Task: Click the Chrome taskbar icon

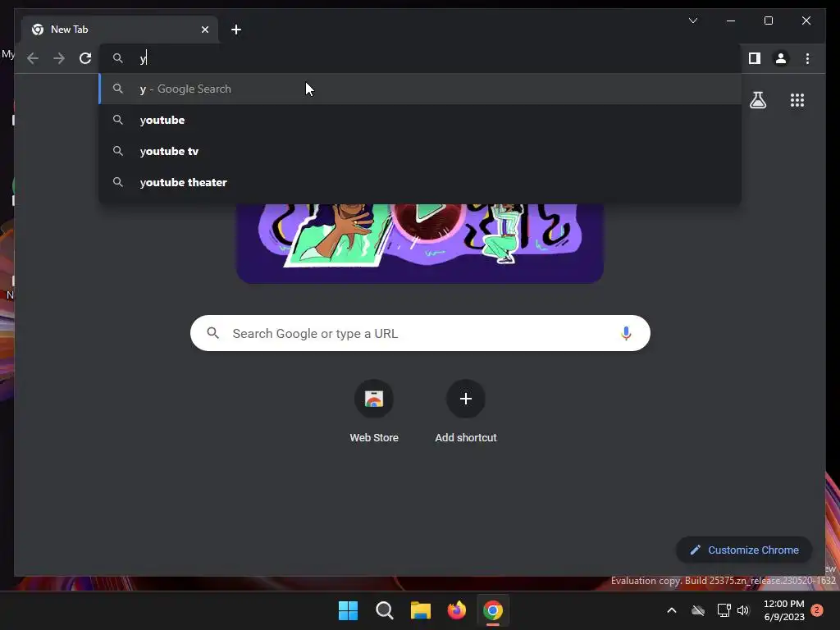Action: (493, 610)
